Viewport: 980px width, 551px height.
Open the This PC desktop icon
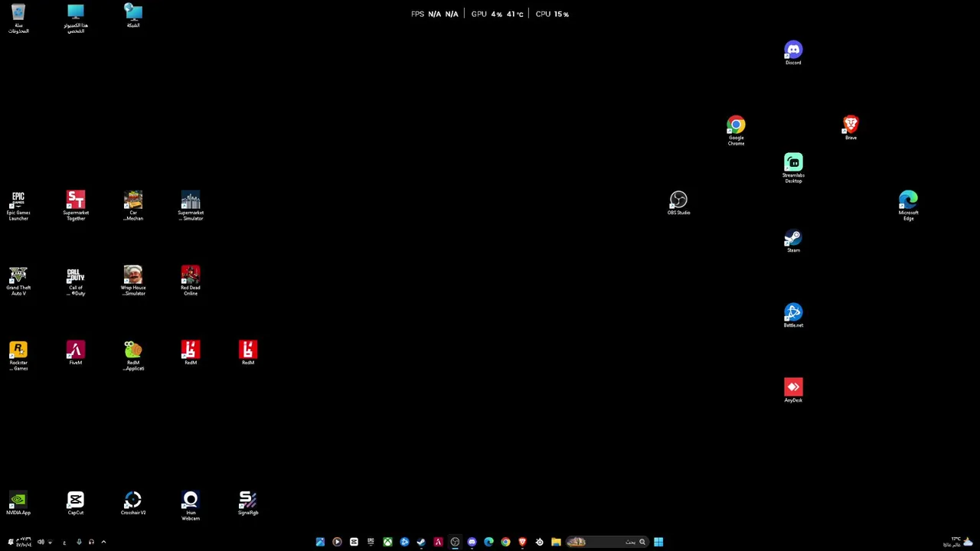click(76, 18)
